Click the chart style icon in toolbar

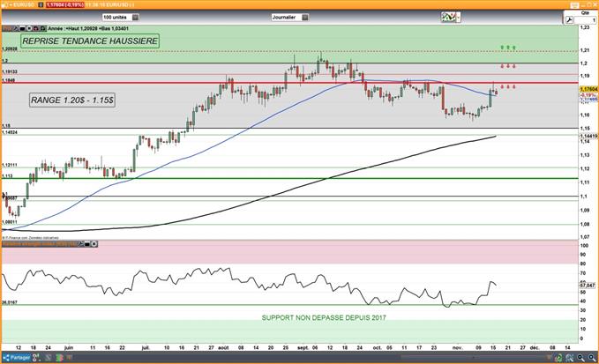(448, 17)
